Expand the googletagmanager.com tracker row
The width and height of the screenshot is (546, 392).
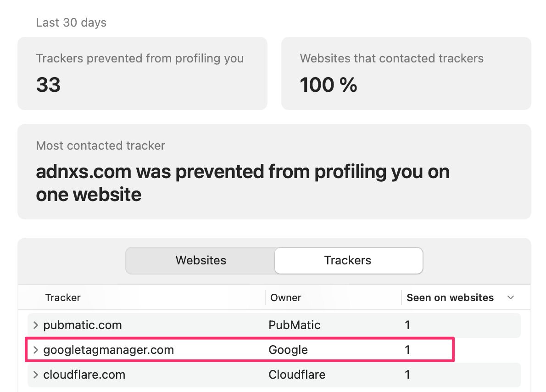(x=35, y=350)
